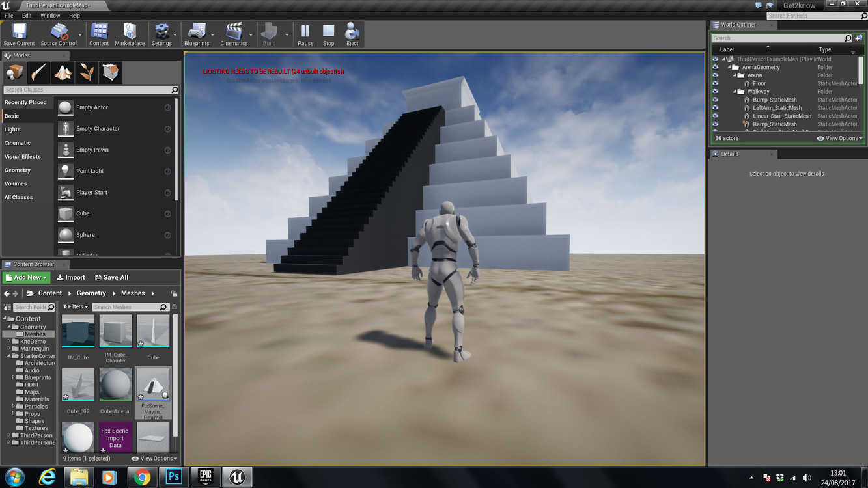Open the Settings dropdown arrow in the toolbar

click(176, 34)
